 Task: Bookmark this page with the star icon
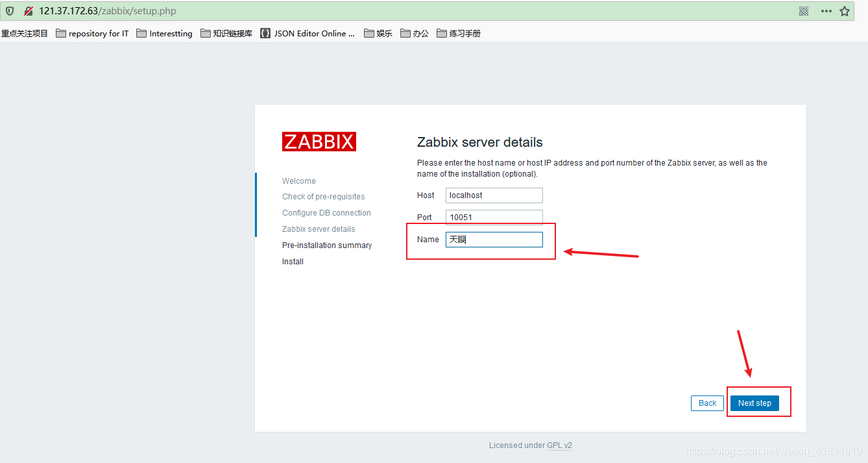(x=845, y=11)
